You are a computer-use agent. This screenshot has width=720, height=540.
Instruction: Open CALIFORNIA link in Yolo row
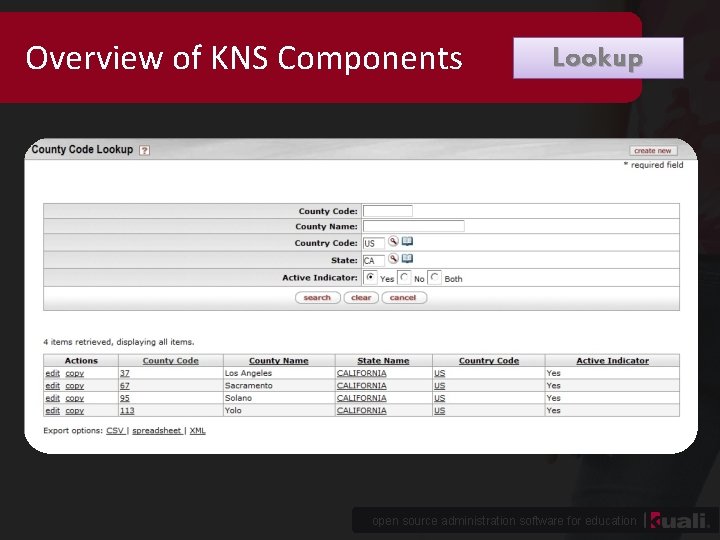pyautogui.click(x=361, y=411)
